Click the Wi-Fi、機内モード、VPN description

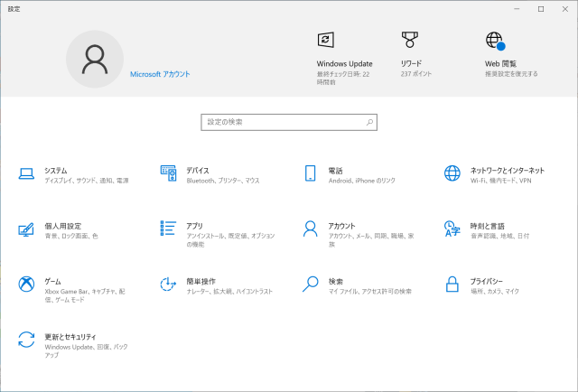point(501,181)
